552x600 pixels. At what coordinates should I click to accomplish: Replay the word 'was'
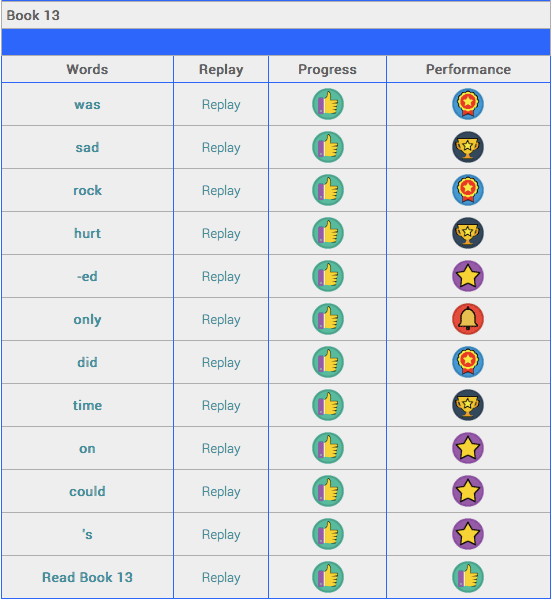pos(221,105)
